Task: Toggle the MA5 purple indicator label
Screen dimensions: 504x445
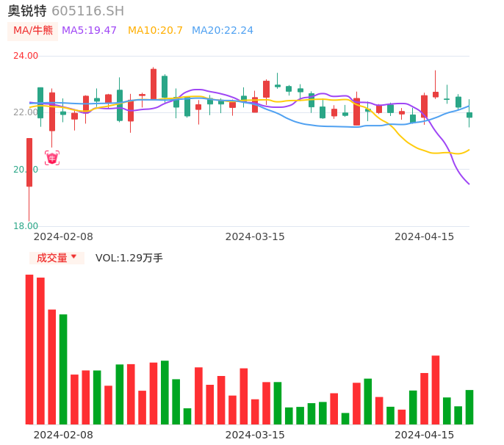Action: 89,30
